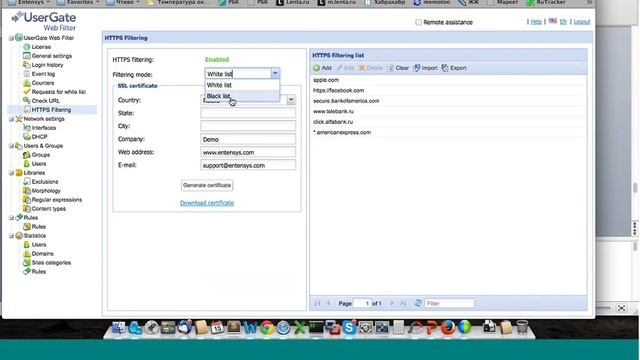Click the page number field
The image size is (640, 360).
coord(362,303)
